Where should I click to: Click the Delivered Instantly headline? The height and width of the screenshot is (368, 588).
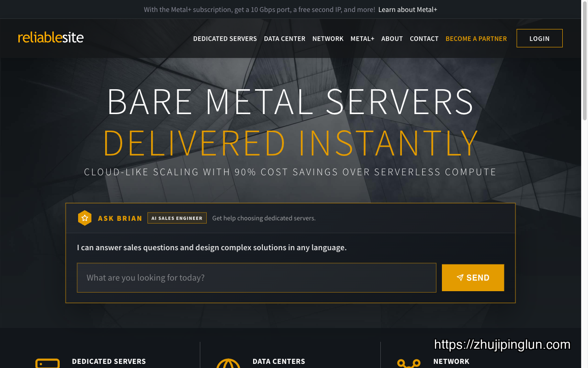pos(290,143)
